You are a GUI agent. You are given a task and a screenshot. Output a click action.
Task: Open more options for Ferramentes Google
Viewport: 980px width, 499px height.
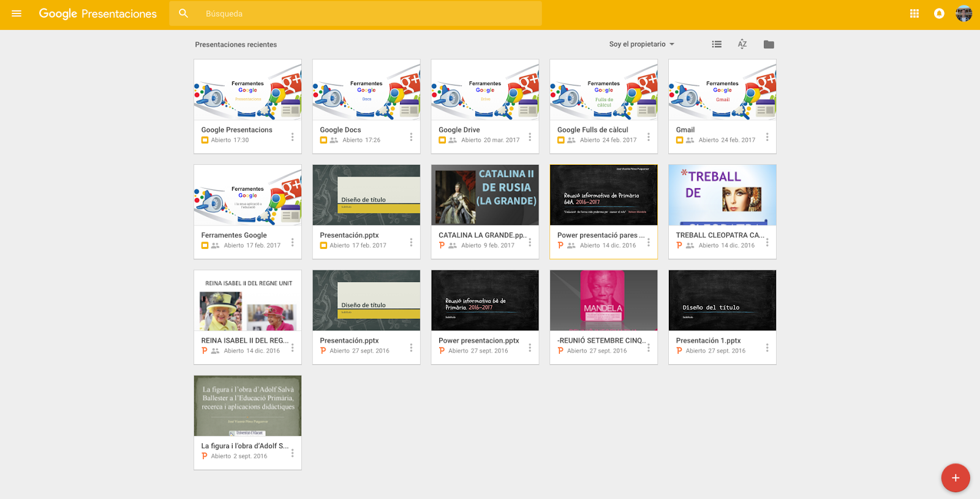pos(292,243)
